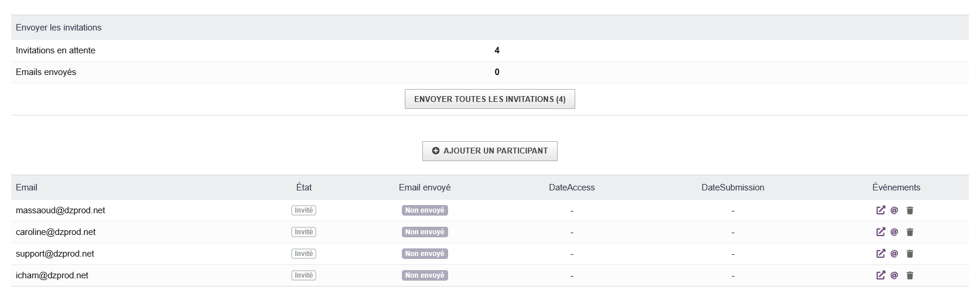The height and width of the screenshot is (307, 980).
Task: Select the DateSubmission column header
Action: [733, 187]
